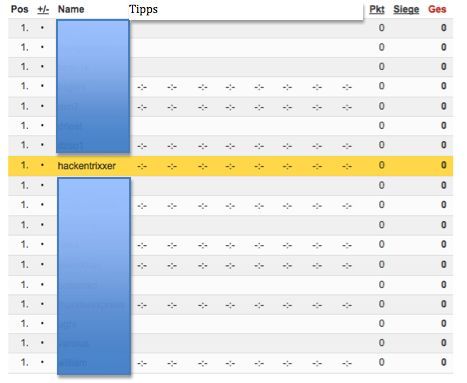This screenshot has height=383, width=467.
Task: Click the Ges column header
Action: [x=437, y=9]
